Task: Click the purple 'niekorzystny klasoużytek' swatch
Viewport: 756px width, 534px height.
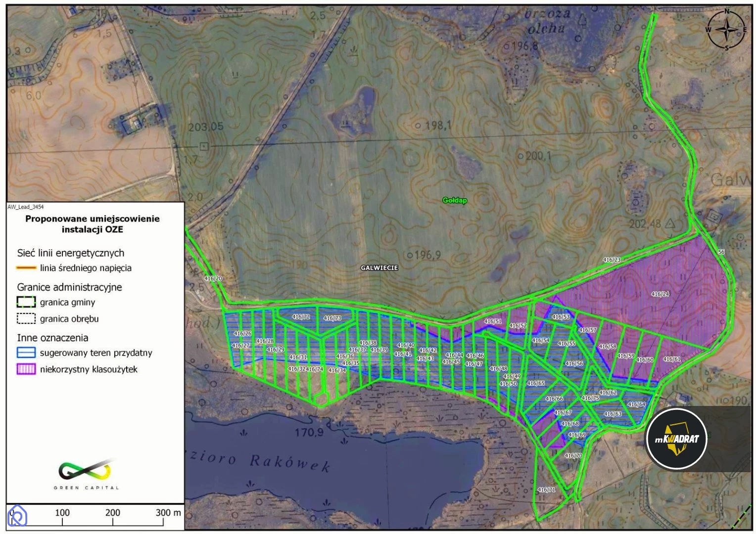Action: pos(26,369)
